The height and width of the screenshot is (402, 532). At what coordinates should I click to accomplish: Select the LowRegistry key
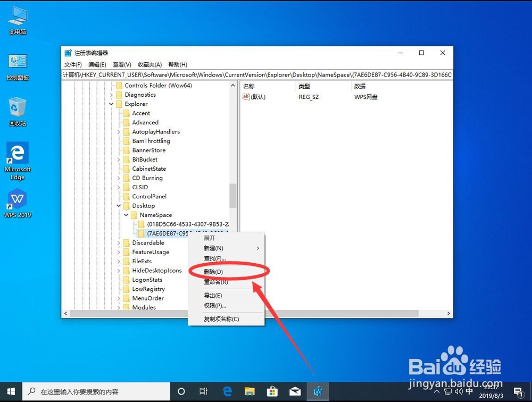click(x=148, y=289)
